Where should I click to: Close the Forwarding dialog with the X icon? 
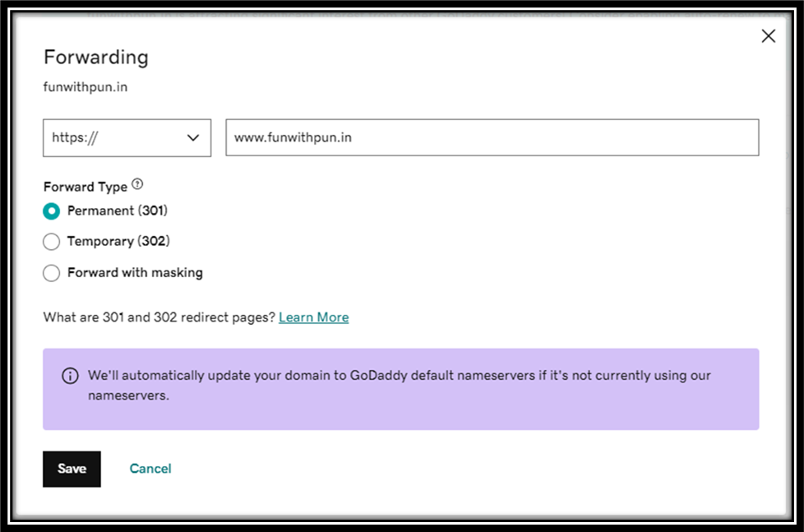(768, 36)
